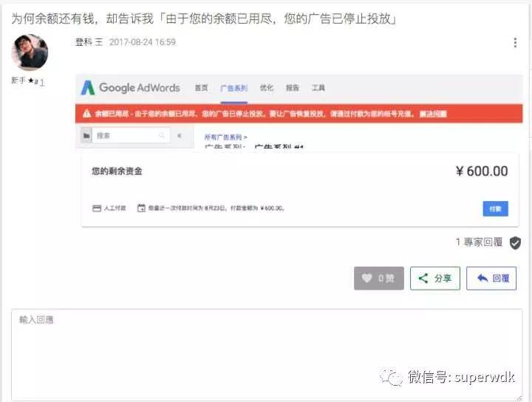Click the calendar icon beside last payment info
Screen dimensions: 532x402
(141, 208)
